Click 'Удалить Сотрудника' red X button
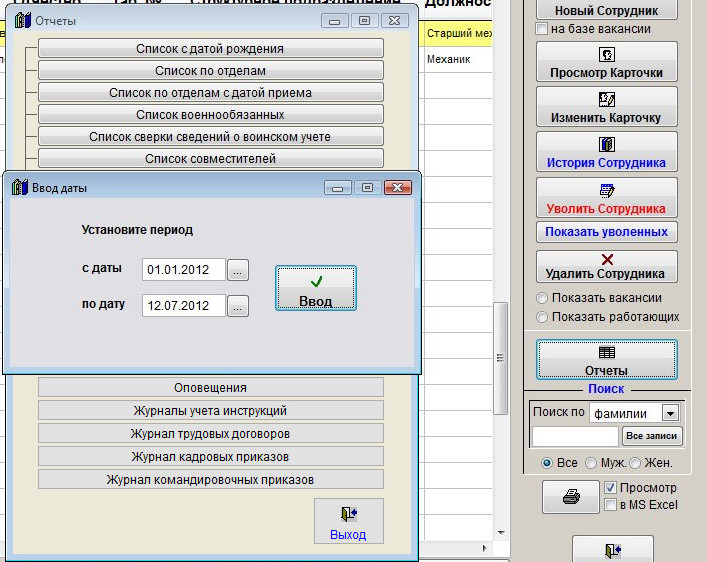The height and width of the screenshot is (562, 707). (x=606, y=267)
